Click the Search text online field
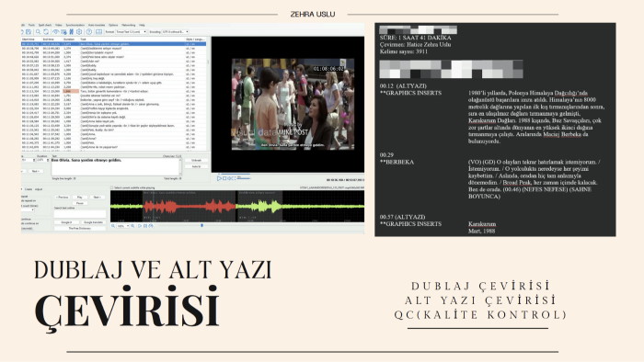Image resolution: width=644 pixels, height=362 pixels. (x=80, y=214)
